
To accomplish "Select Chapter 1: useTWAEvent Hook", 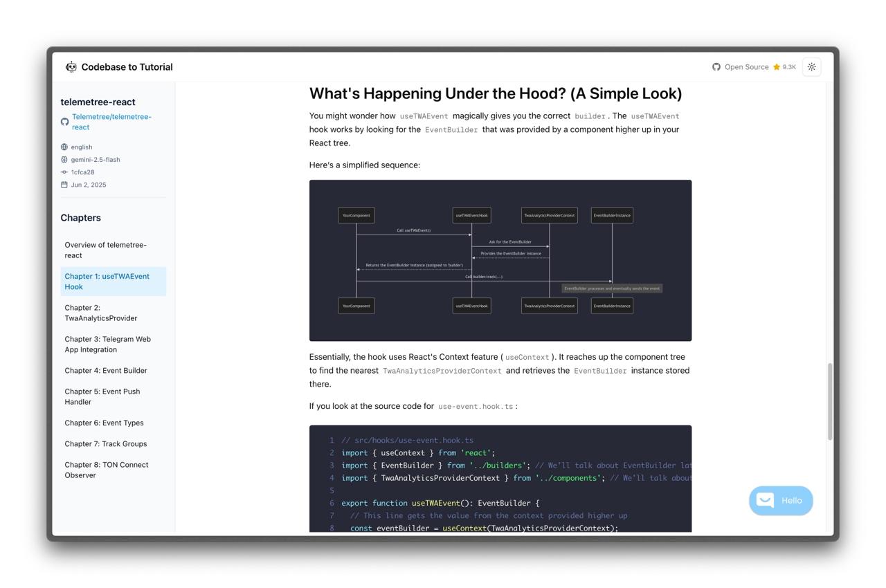I will (107, 282).
